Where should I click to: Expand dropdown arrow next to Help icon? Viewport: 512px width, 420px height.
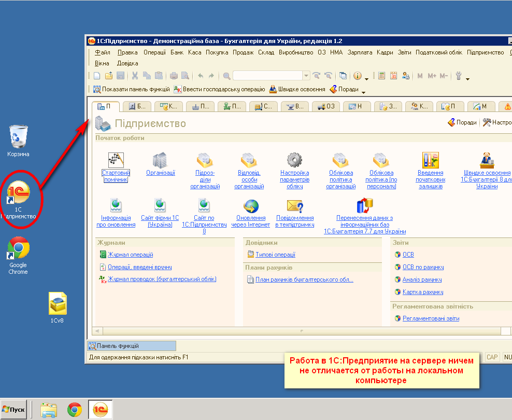coord(366,79)
